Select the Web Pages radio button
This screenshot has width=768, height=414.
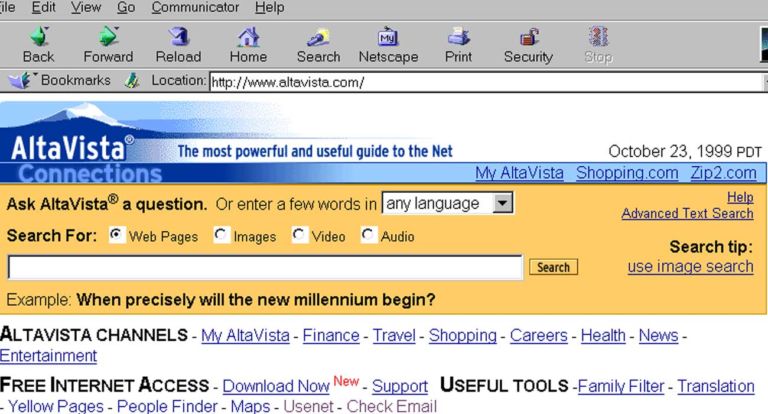[117, 235]
